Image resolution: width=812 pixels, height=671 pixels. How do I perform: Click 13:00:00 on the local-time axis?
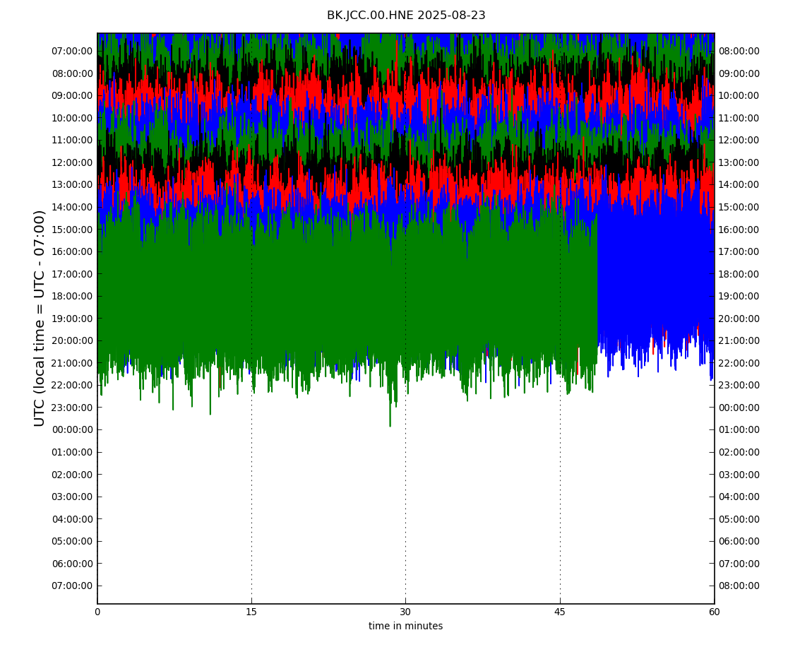point(739,162)
